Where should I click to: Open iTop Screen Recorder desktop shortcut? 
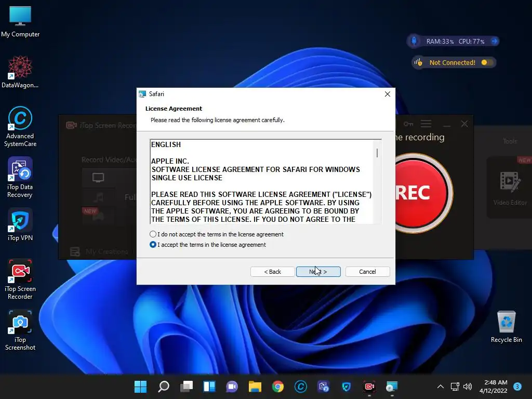20,279
